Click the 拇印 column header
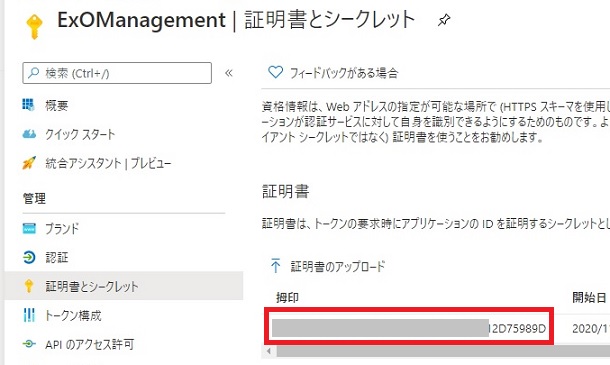Screen dimensions: 610x365 pos(287,298)
